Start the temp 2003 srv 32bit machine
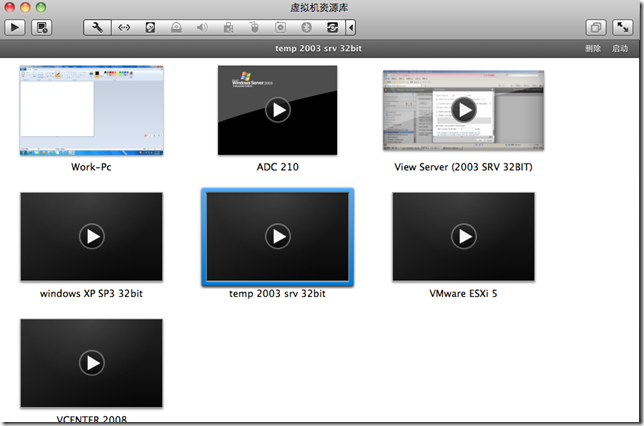 (278, 236)
